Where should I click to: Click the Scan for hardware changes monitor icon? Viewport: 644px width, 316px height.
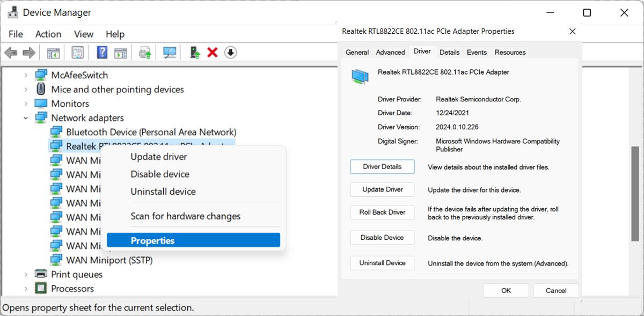click(170, 53)
